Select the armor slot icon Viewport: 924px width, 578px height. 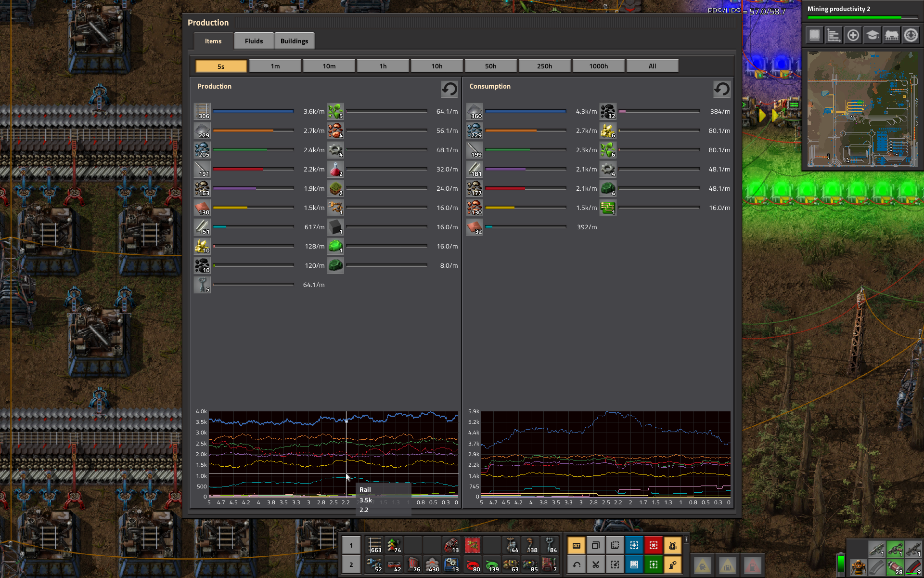click(x=858, y=567)
